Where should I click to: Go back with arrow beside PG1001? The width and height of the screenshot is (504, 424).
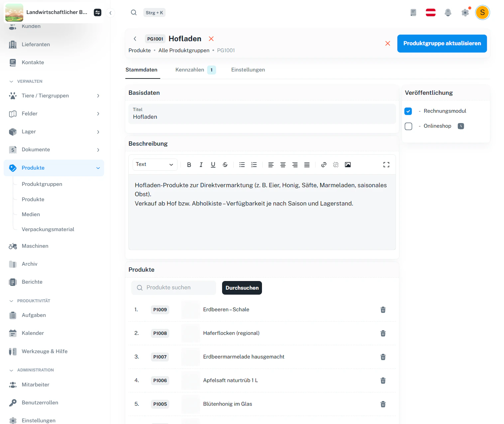pyautogui.click(x=135, y=39)
